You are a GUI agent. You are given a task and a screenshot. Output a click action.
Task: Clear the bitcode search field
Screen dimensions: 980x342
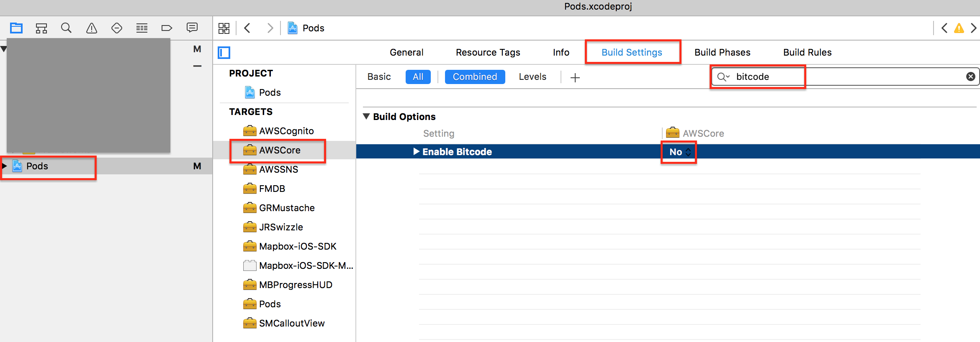(971, 77)
